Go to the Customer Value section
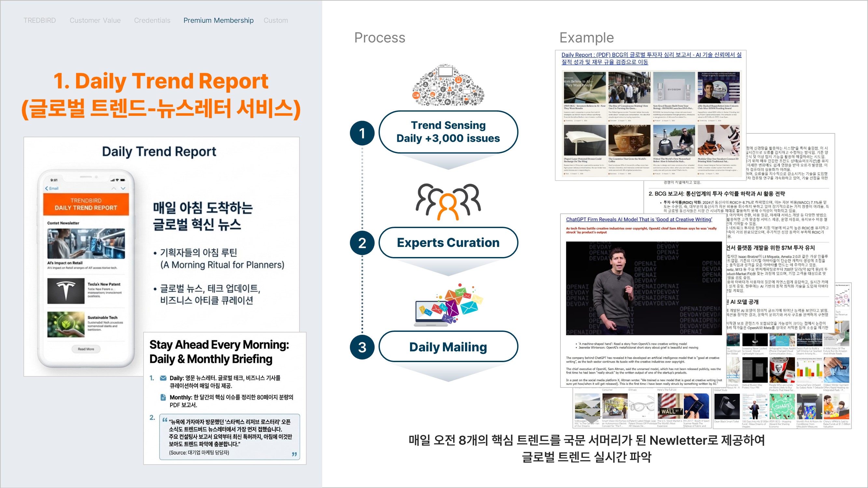Image resolution: width=868 pixels, height=488 pixels. [95, 20]
